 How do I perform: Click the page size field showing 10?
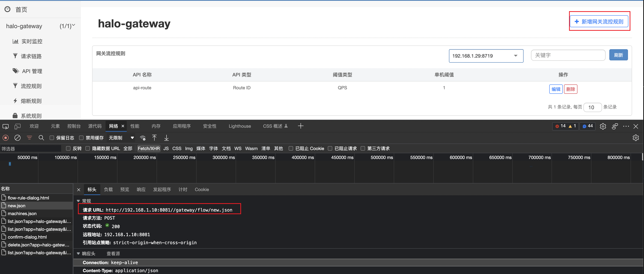(x=593, y=108)
